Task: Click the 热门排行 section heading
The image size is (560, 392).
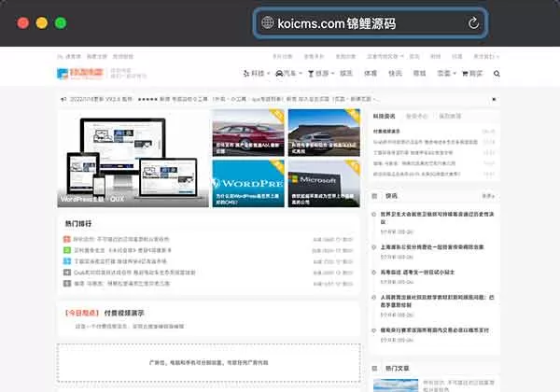Action: 78,224
